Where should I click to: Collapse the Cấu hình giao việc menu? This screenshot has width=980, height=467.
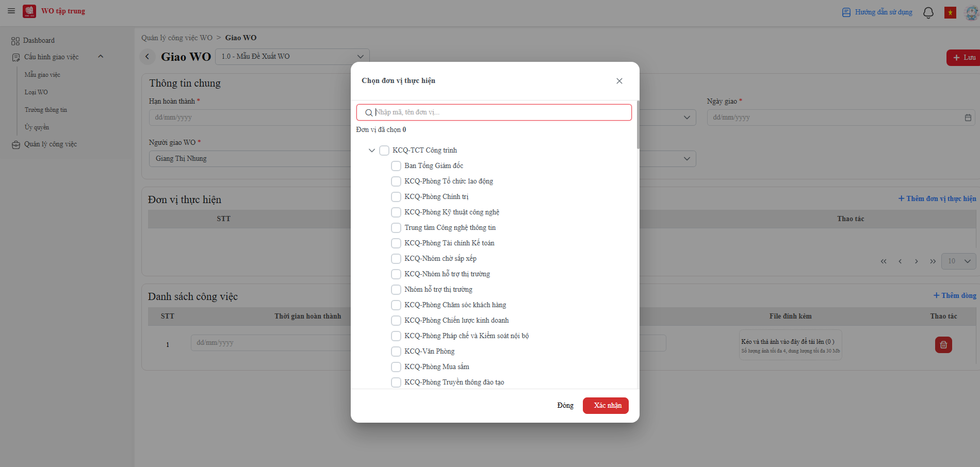coord(101,57)
